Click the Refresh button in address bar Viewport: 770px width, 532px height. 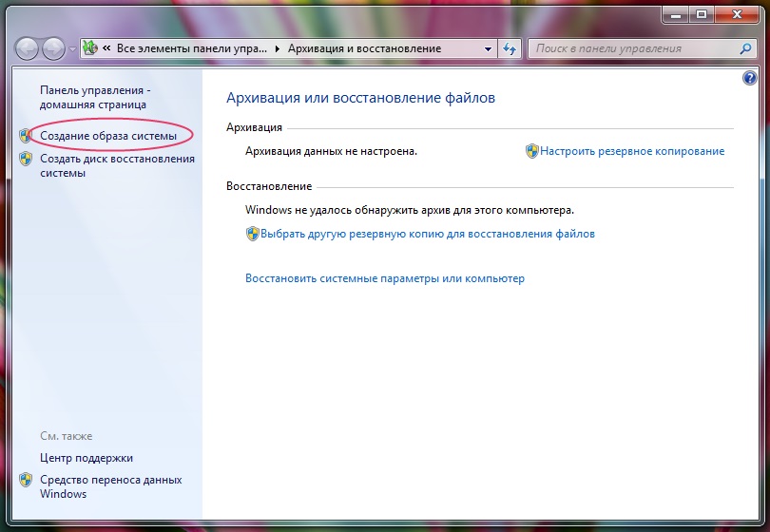point(510,48)
